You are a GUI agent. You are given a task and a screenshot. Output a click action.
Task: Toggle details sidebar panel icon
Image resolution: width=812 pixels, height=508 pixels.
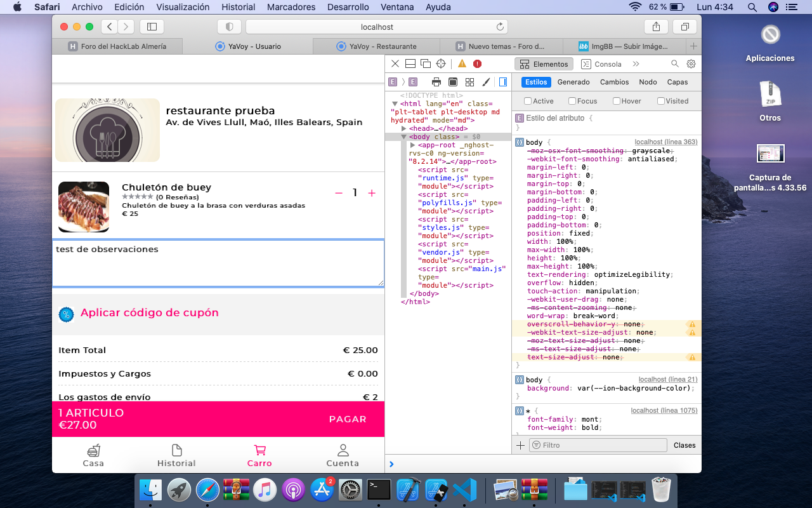tap(503, 82)
